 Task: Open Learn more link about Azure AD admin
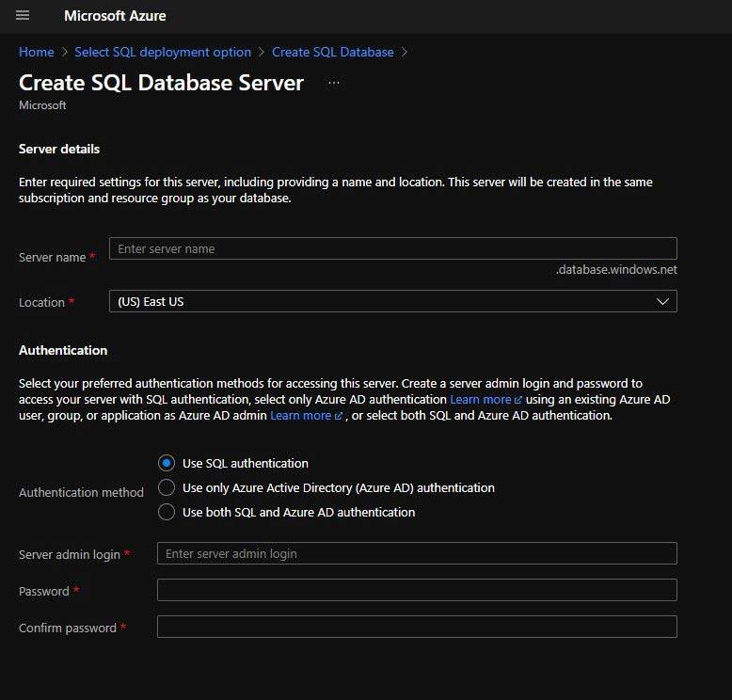[301, 416]
